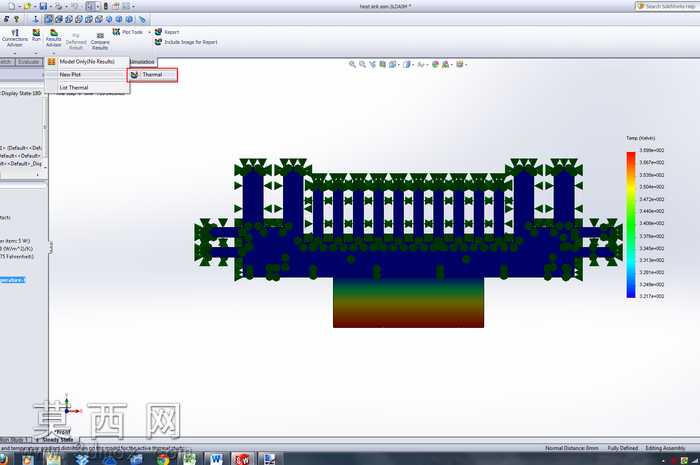The width and height of the screenshot is (700, 465).
Task: Click the Print icon in the top toolbar
Action: [x=58, y=6]
